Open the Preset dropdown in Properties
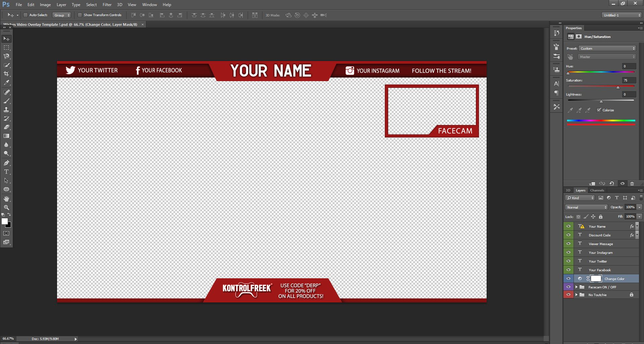The height and width of the screenshot is (344, 644). click(x=607, y=49)
